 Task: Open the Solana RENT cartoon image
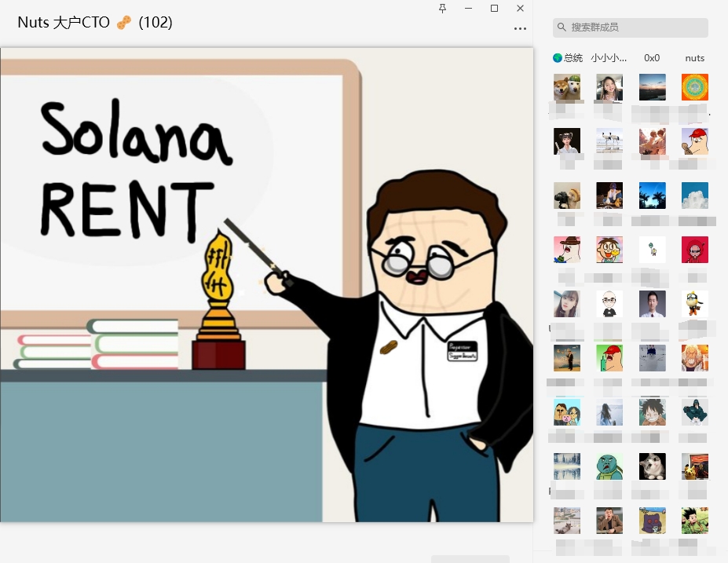[x=266, y=284]
